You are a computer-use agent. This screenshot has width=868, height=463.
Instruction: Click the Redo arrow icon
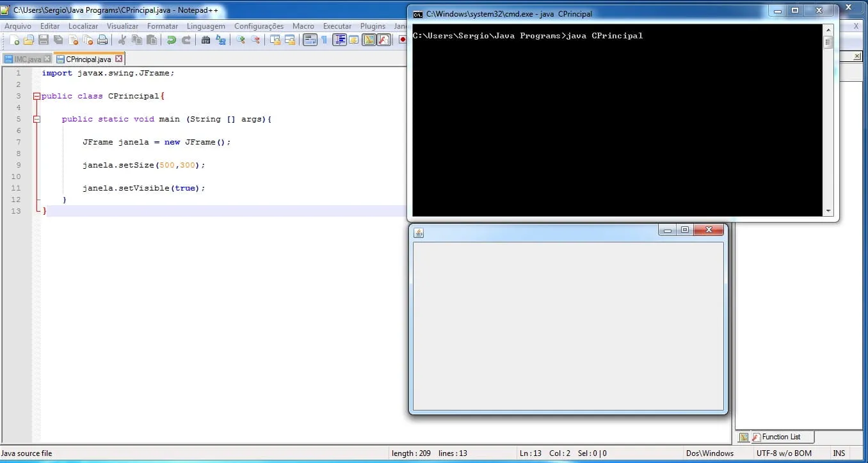(x=186, y=40)
